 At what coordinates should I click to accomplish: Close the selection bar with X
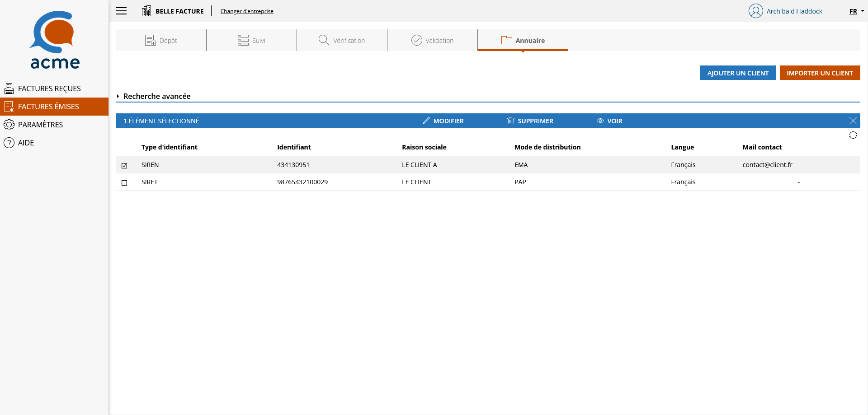853,121
